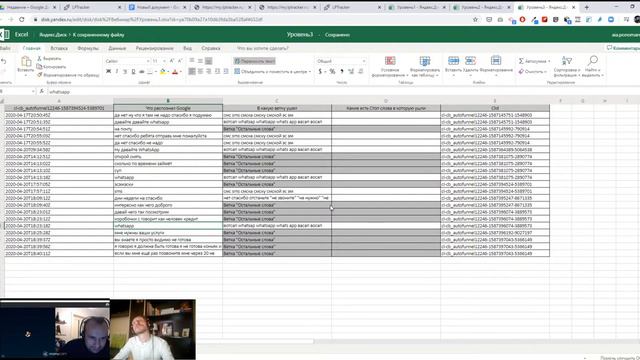The height and width of the screenshot is (360, 640).
Task: Click the percent style icon
Action: 332,71
